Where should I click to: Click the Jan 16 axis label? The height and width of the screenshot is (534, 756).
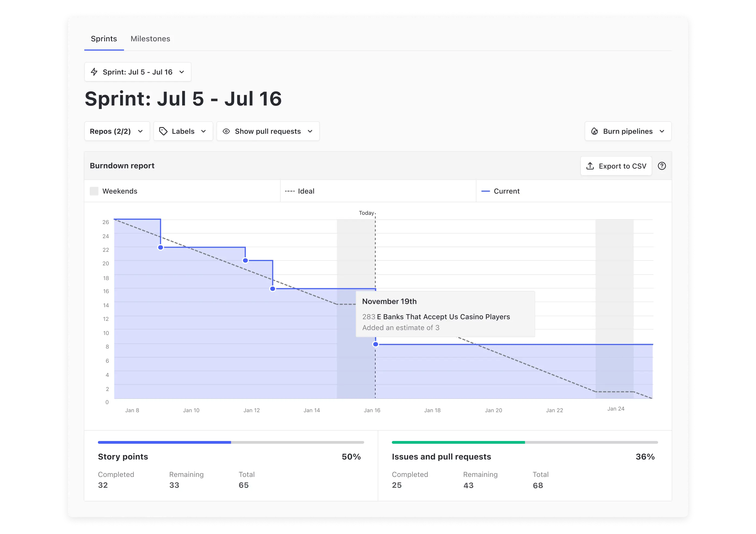(x=372, y=410)
